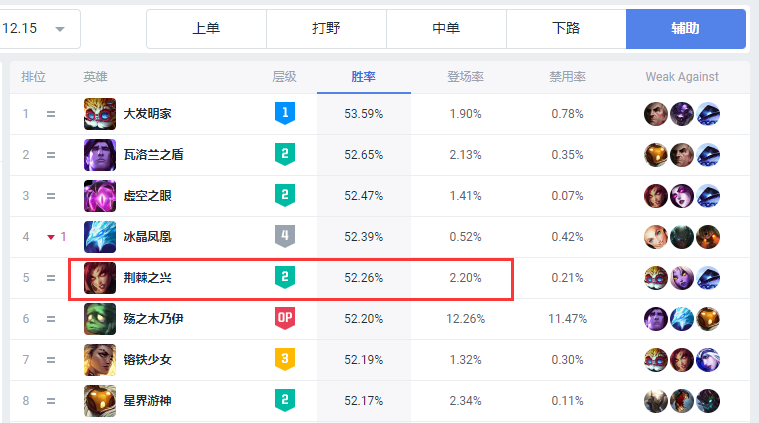Click the 荆棘之兴 champion portrait icon
Screen dimensions: 759x423
[100, 278]
